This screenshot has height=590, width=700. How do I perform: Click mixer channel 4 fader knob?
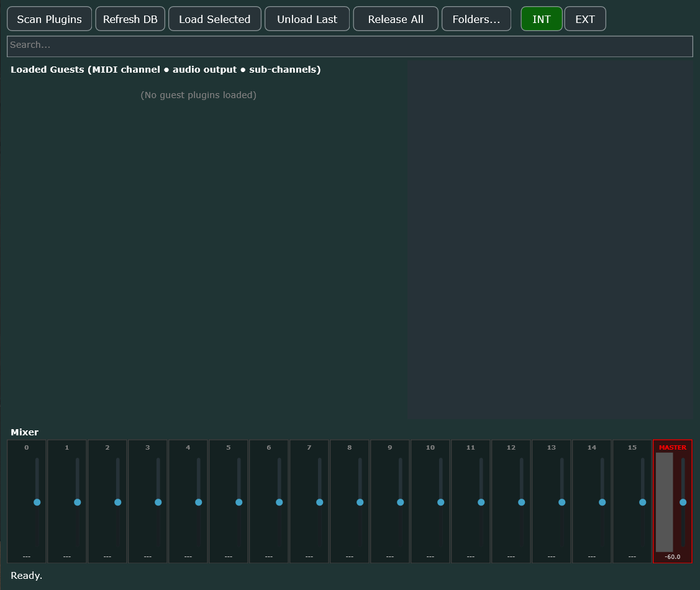(199, 502)
